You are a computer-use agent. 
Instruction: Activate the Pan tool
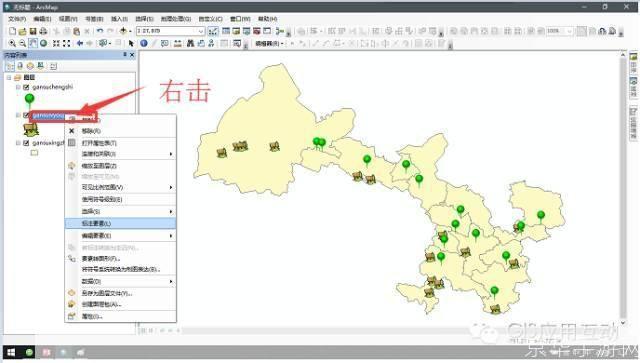point(33,43)
